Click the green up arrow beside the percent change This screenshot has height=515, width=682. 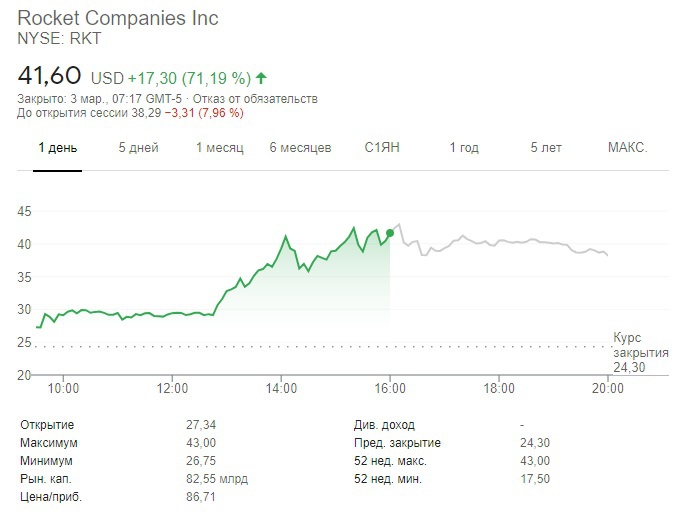coord(262,77)
